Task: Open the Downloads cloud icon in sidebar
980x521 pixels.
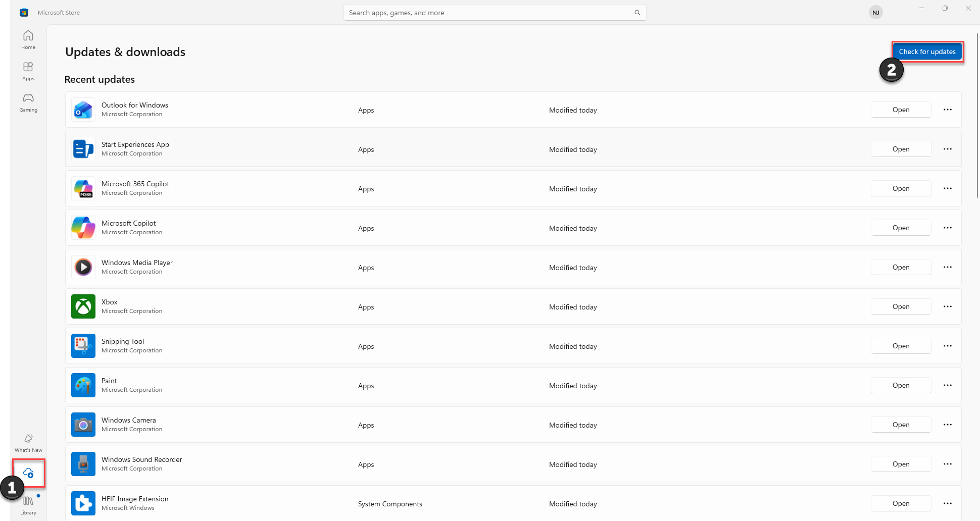Action: (x=28, y=473)
